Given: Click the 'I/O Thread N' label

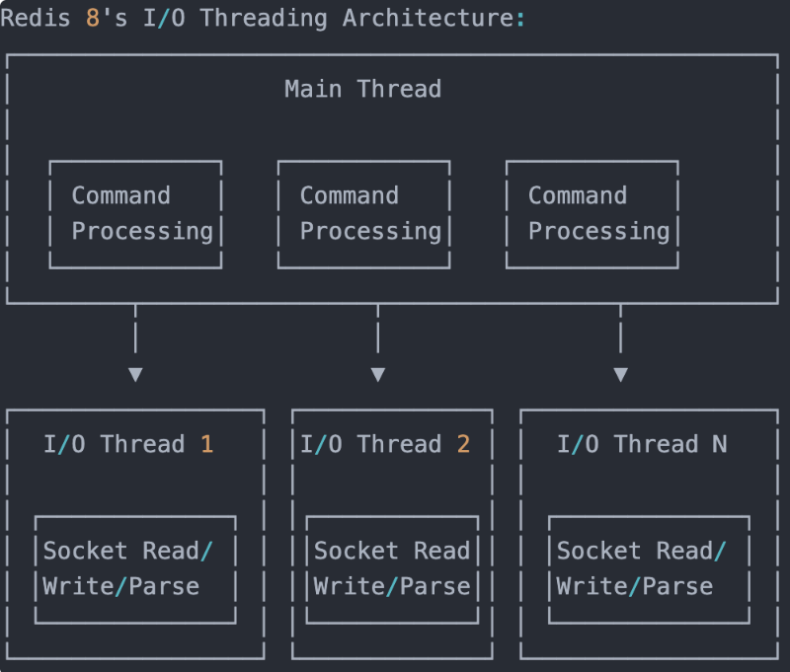Looking at the screenshot, I should [642, 444].
